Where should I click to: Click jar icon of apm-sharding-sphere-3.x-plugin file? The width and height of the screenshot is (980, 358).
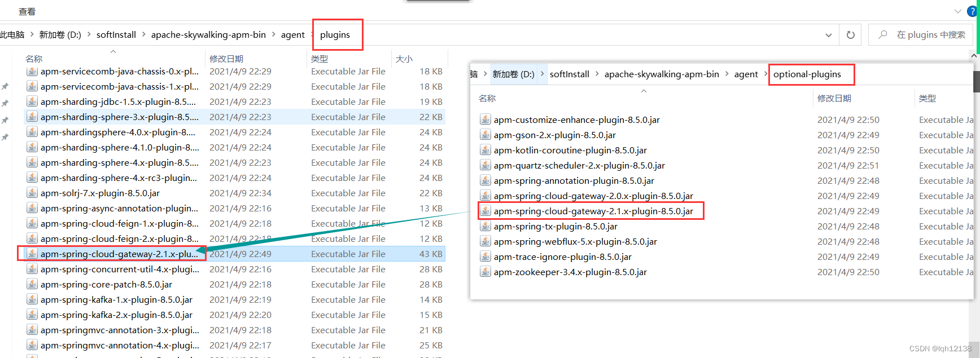(x=32, y=117)
